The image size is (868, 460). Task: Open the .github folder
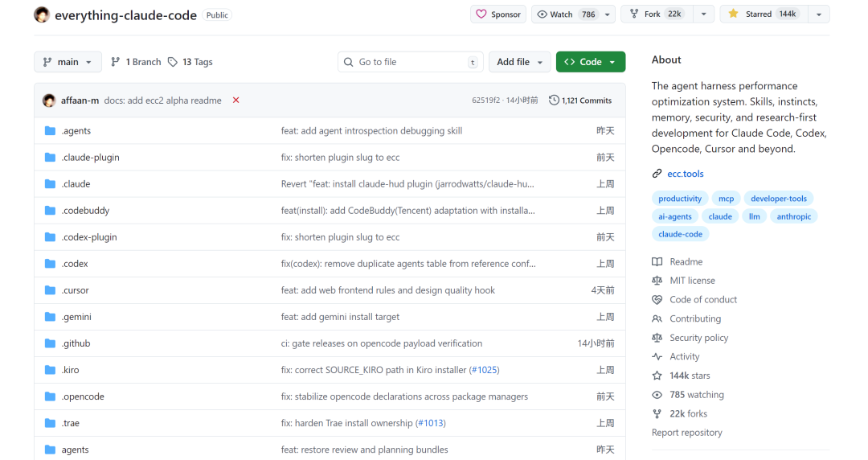point(76,343)
